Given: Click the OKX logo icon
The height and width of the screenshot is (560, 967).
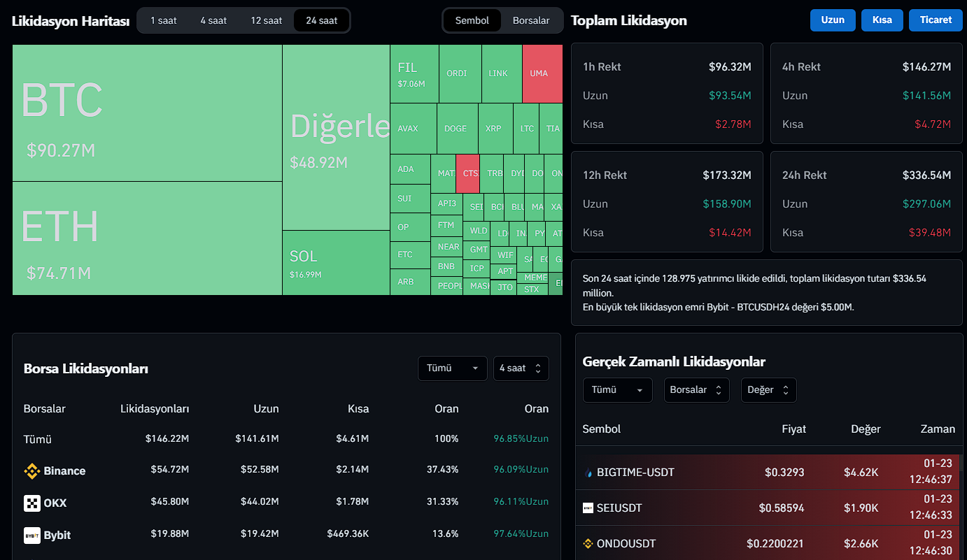Looking at the screenshot, I should tap(32, 503).
